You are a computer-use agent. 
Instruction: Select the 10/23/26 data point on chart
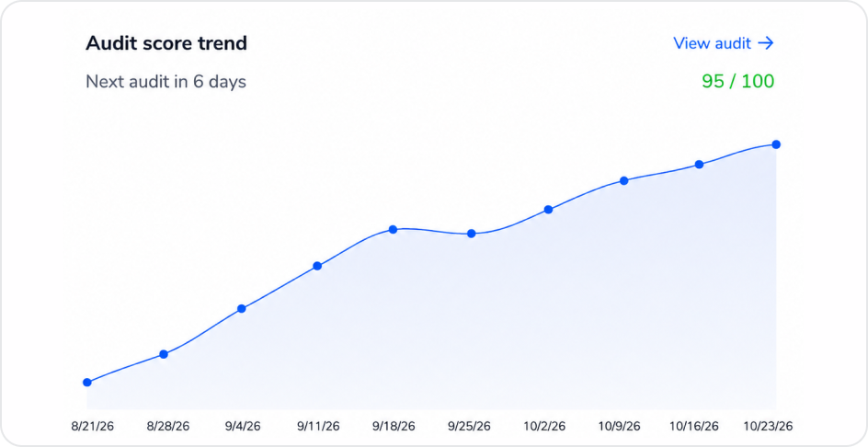coord(776,144)
